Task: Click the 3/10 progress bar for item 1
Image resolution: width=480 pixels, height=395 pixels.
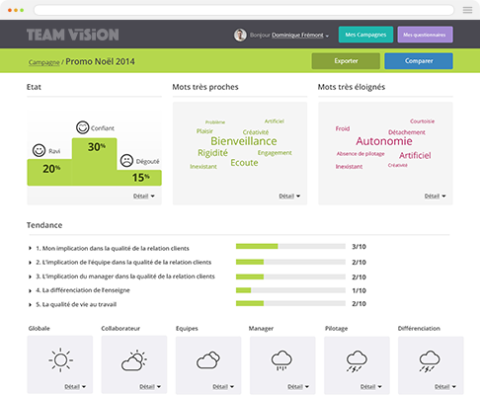Action: (x=290, y=246)
